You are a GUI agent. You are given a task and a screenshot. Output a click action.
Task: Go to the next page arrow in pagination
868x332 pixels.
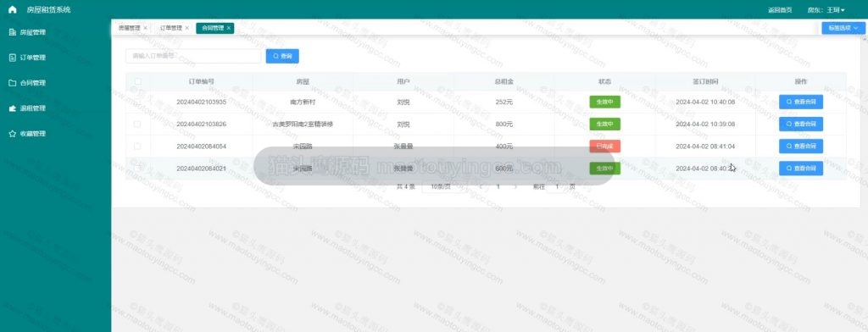pos(515,187)
